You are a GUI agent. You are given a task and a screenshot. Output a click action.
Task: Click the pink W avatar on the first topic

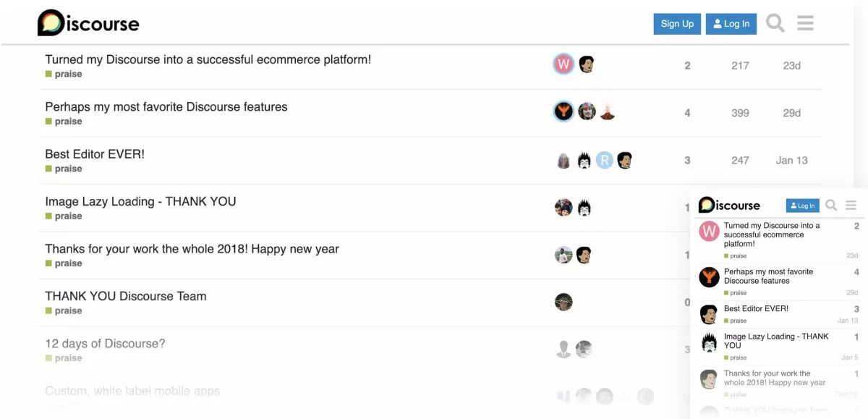pyautogui.click(x=563, y=64)
